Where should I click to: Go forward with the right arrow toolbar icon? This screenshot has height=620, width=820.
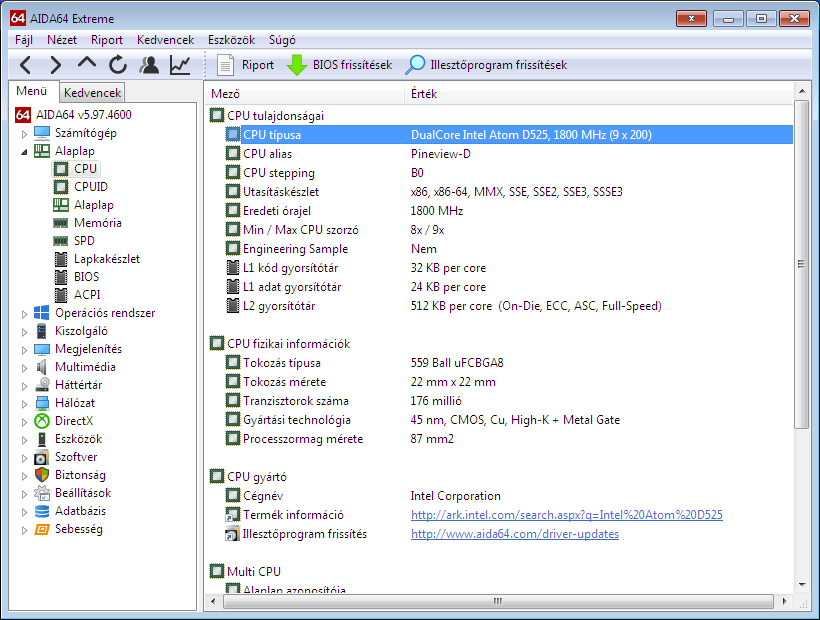tap(55, 65)
